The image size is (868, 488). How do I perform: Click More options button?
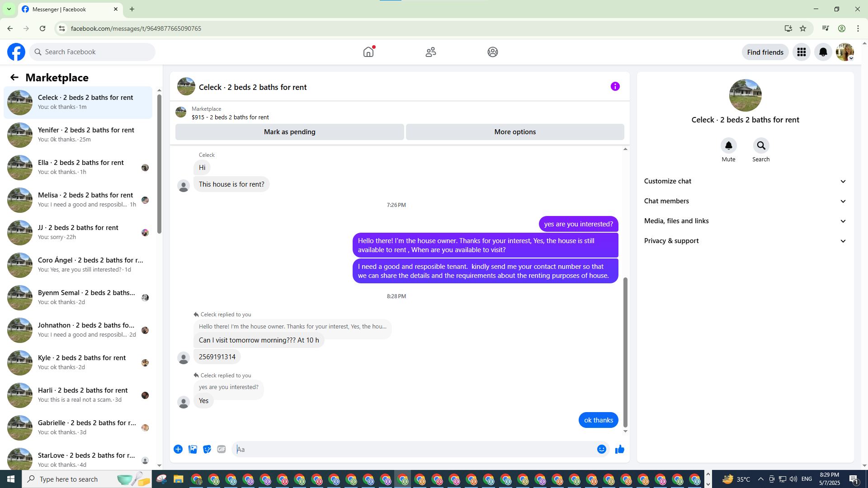pyautogui.click(x=514, y=132)
